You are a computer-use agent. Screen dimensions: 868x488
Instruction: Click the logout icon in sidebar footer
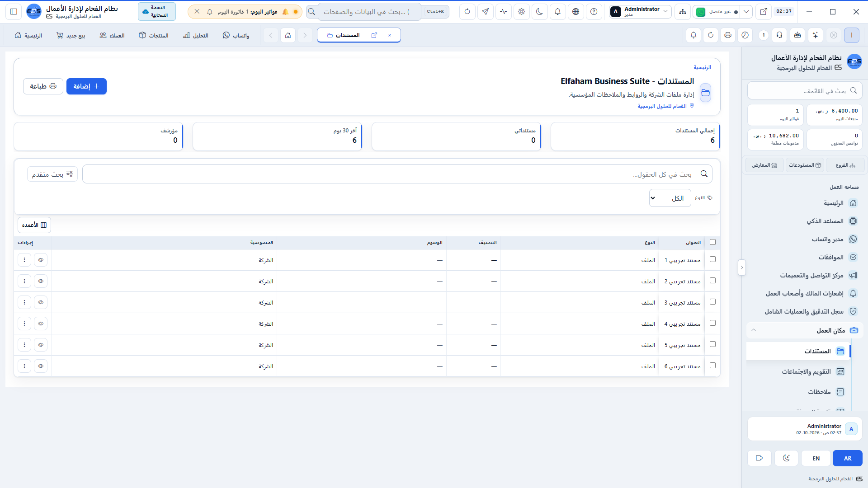[759, 458]
